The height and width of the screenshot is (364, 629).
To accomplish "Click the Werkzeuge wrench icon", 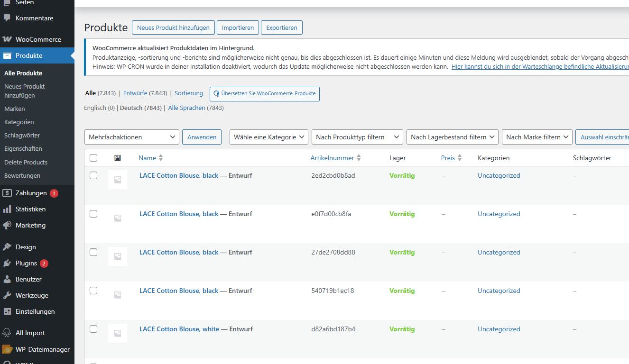I will (7, 295).
